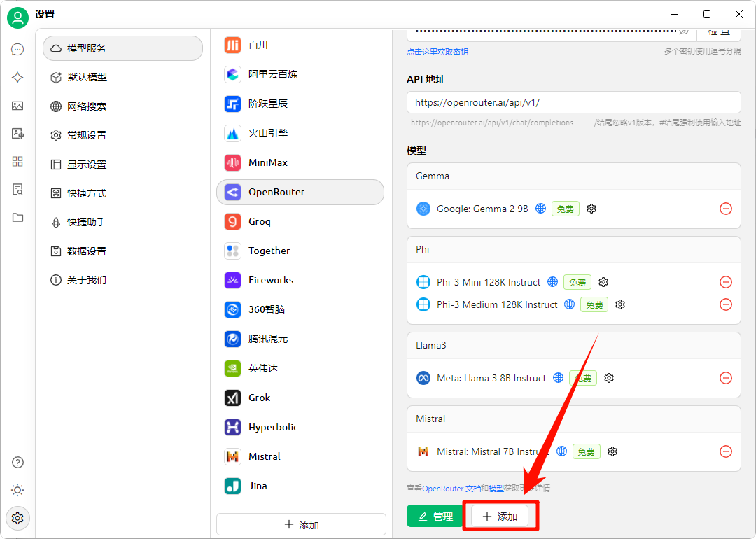Select the Jina provider
Screen dimensions: 756x539
coord(300,486)
